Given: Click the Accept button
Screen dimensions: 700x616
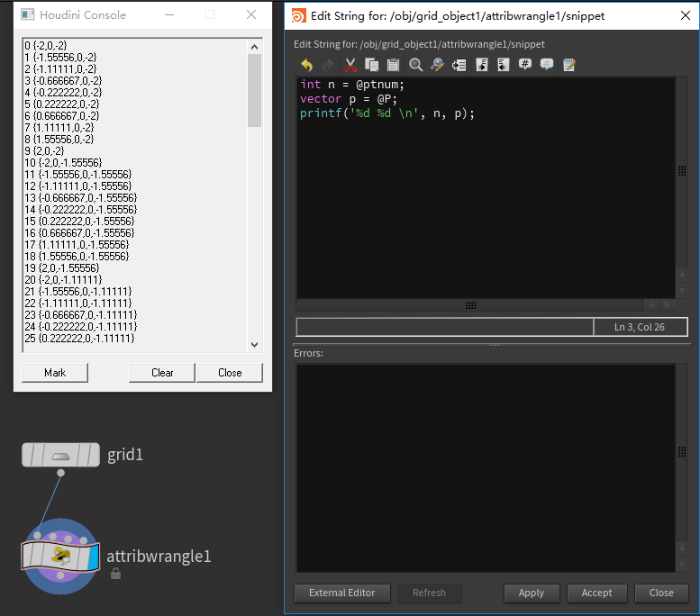Looking at the screenshot, I should tap(597, 593).
